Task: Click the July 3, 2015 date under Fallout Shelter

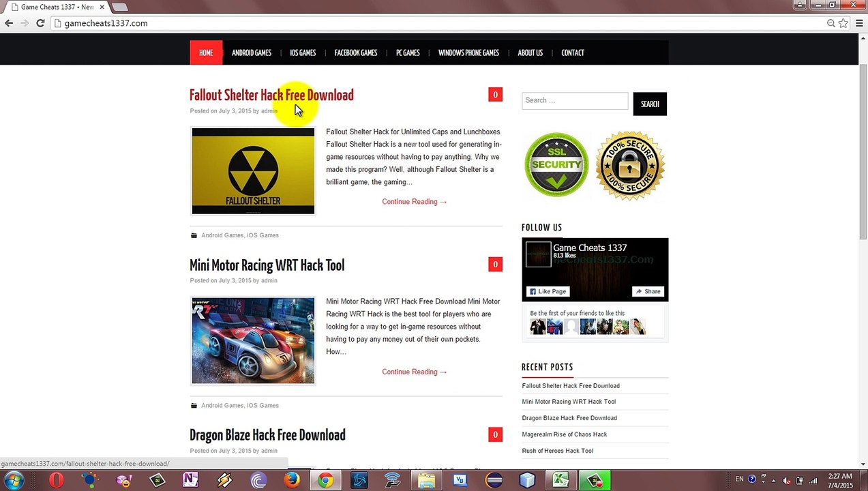Action: (x=235, y=111)
